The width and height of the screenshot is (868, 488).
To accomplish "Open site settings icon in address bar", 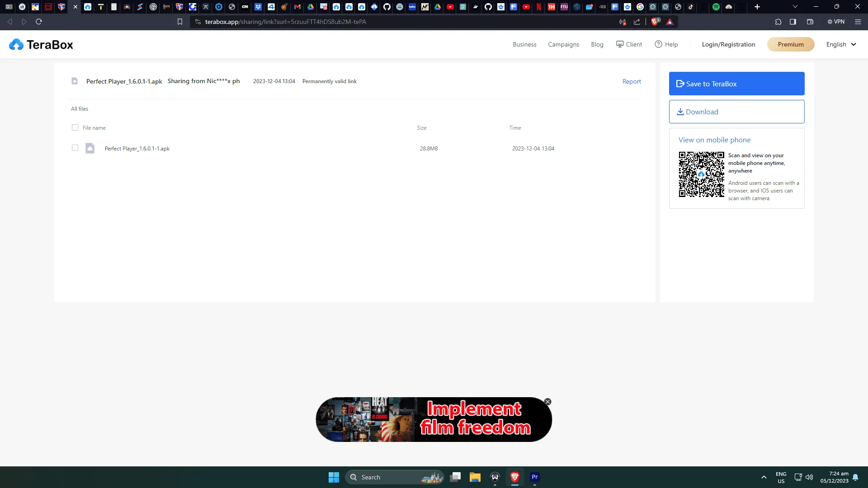I will coord(198,22).
